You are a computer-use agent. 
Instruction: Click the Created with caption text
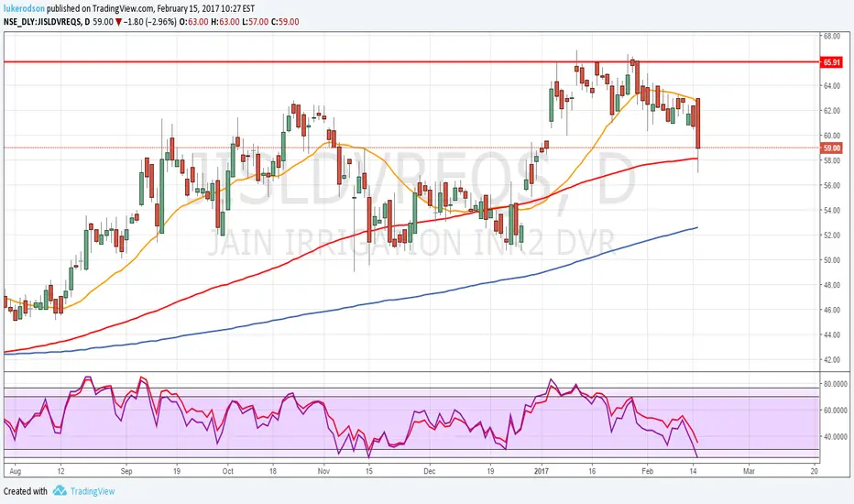click(x=26, y=491)
